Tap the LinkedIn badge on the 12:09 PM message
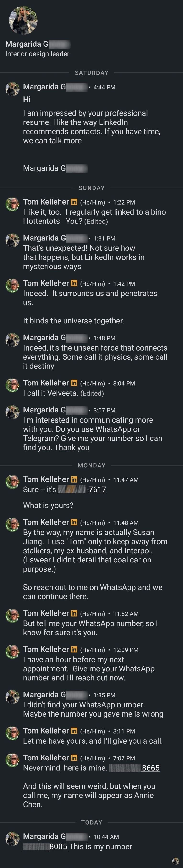Image resolution: width=183 pixels, height=868 pixels. point(74,650)
